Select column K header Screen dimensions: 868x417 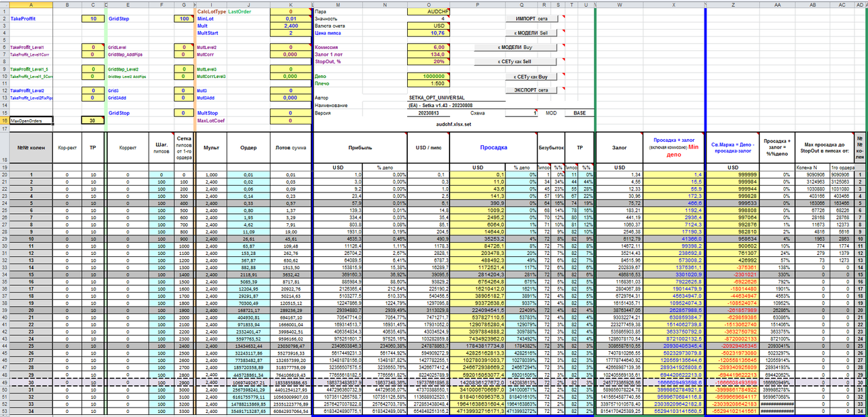coord(290,4)
